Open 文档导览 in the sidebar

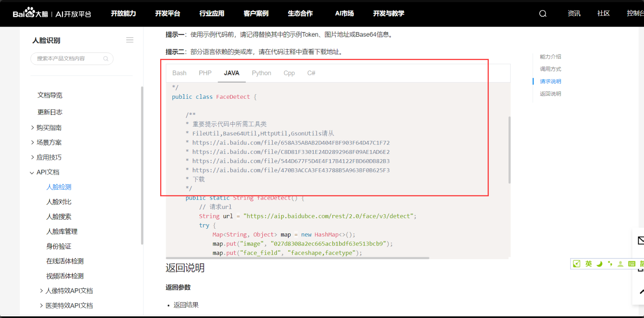click(50, 95)
